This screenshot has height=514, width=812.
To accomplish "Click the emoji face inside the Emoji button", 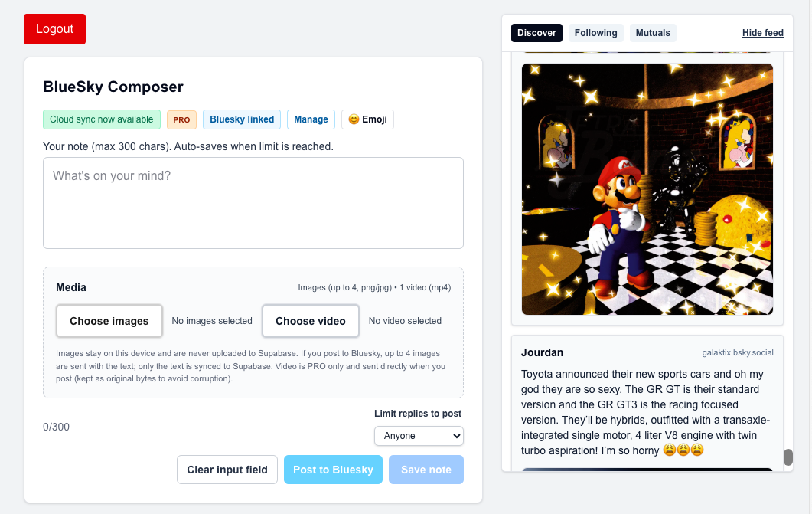I will 354,119.
